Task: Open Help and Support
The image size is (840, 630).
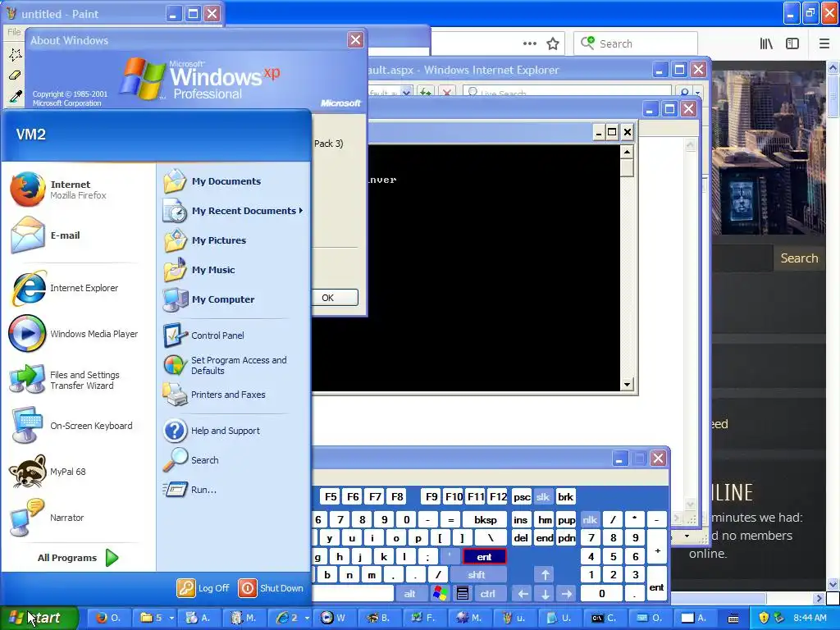Action: coord(212,431)
